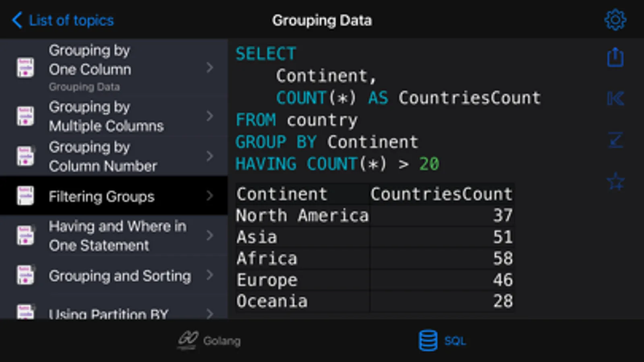Click the CountriesCount column header
The image size is (644, 362).
tap(441, 194)
